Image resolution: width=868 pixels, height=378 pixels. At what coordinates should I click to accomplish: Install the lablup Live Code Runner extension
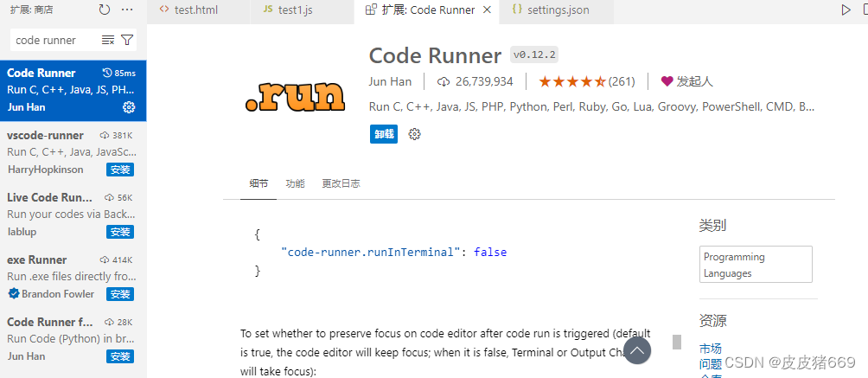(120, 232)
